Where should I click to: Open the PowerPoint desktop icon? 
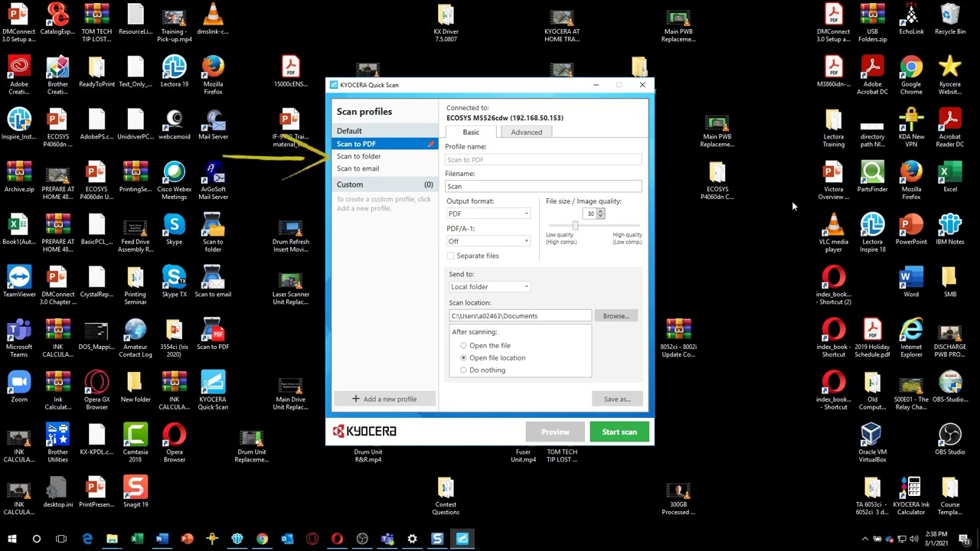[x=911, y=230]
